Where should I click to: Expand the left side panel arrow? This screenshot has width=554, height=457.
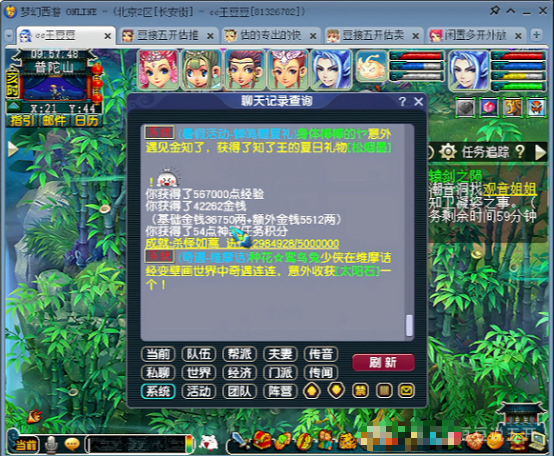[x=13, y=149]
